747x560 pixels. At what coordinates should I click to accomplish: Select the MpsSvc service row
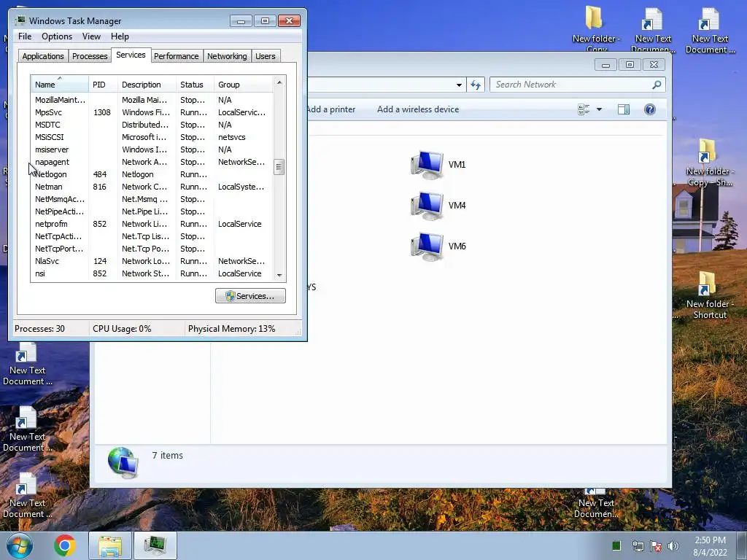[152, 112]
